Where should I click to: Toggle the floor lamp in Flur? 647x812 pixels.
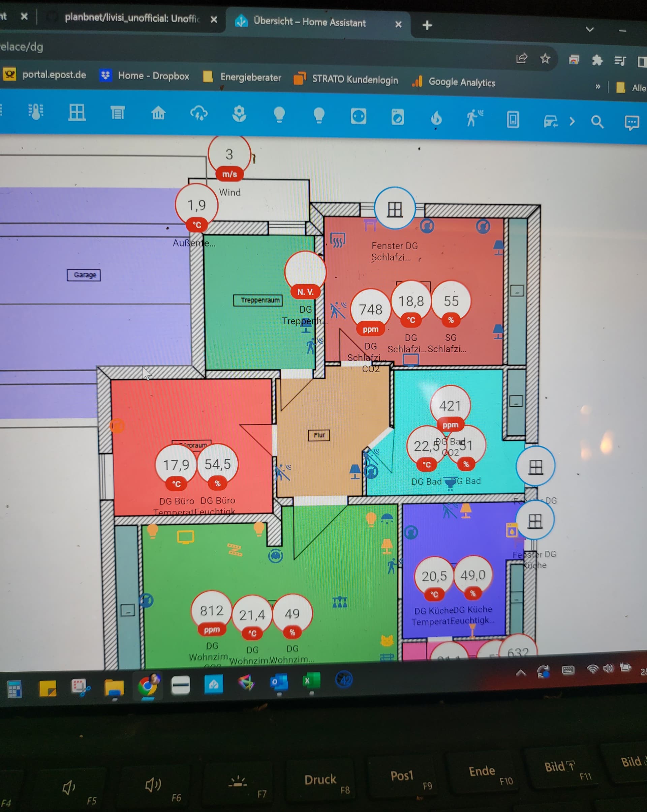(355, 471)
